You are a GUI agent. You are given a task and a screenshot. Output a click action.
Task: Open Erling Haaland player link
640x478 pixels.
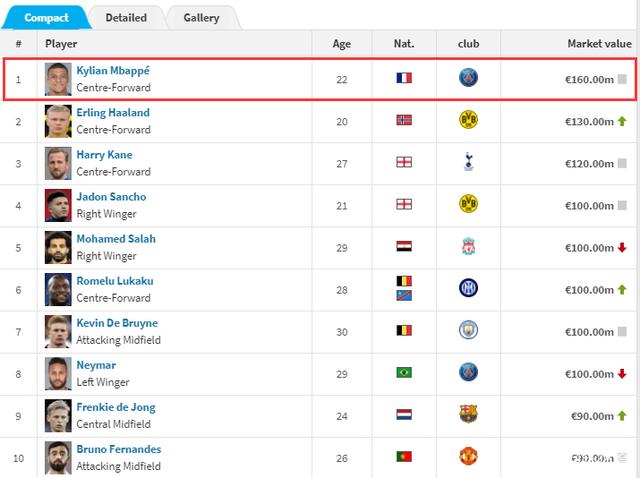(x=113, y=113)
